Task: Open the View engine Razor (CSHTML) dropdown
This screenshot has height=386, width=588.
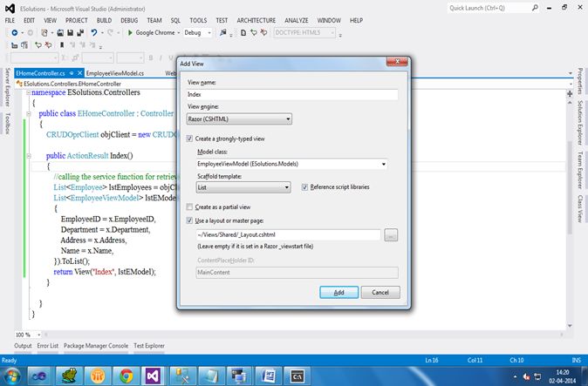Action: tap(239, 119)
